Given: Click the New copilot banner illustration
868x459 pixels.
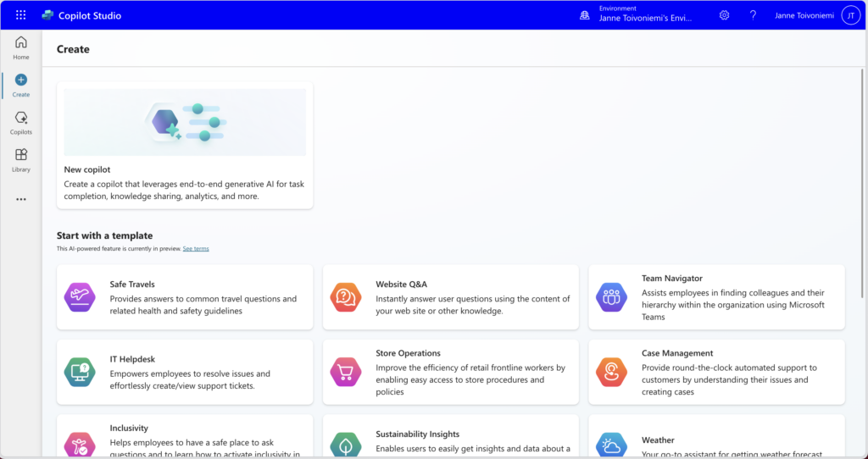Looking at the screenshot, I should [x=185, y=122].
